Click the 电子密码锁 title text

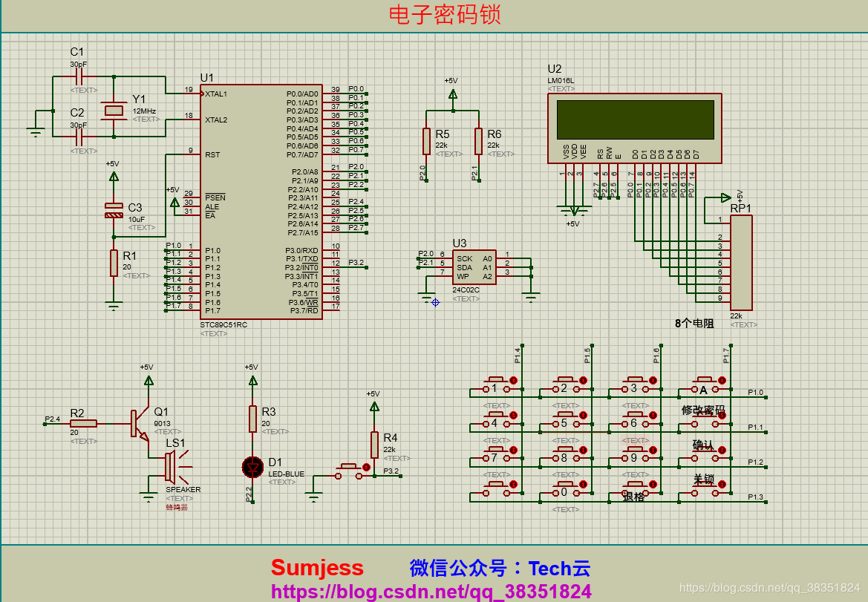[445, 14]
